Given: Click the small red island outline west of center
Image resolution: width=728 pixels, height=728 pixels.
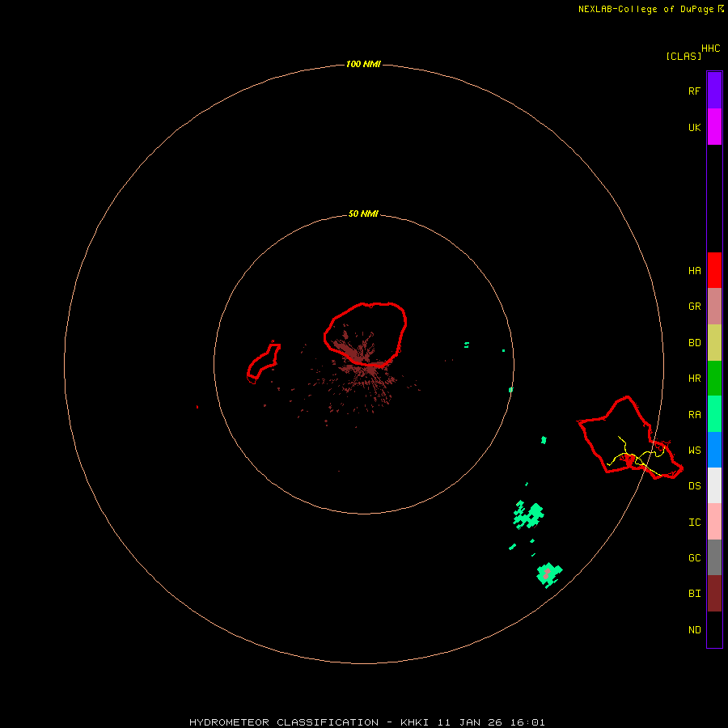Looking at the screenshot, I should 263,363.
